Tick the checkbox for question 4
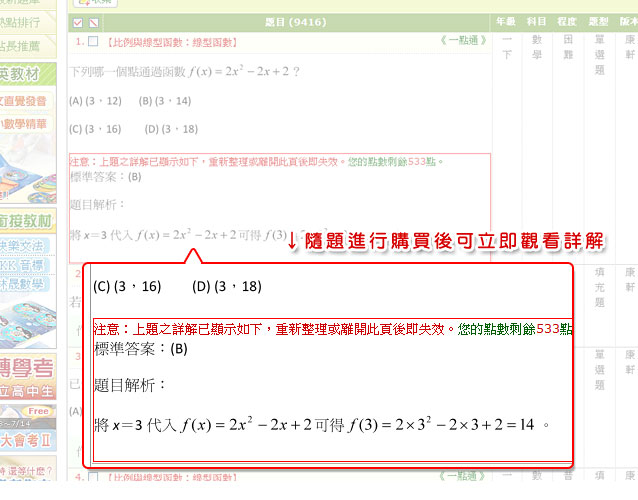638x500 pixels. point(93,477)
